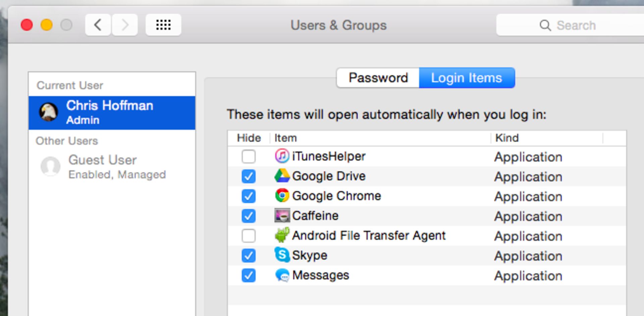The width and height of the screenshot is (644, 316).
Task: Untick the Hide checkbox for Skype
Action: coord(249,255)
